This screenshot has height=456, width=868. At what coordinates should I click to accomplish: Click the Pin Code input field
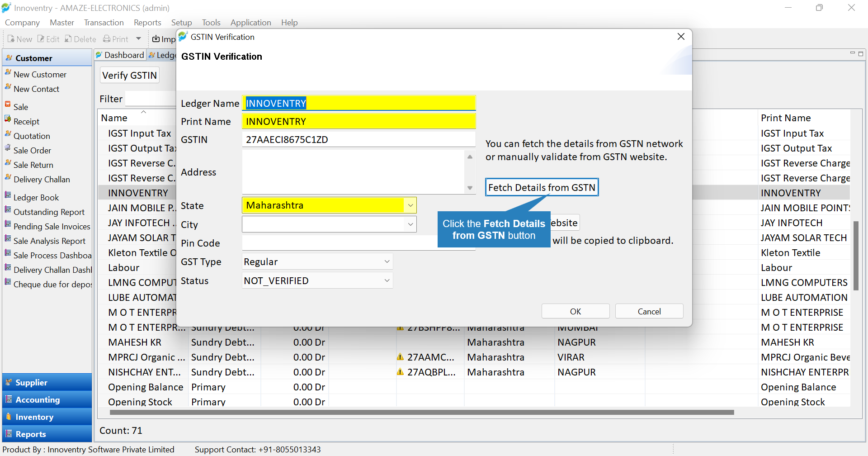coord(339,243)
